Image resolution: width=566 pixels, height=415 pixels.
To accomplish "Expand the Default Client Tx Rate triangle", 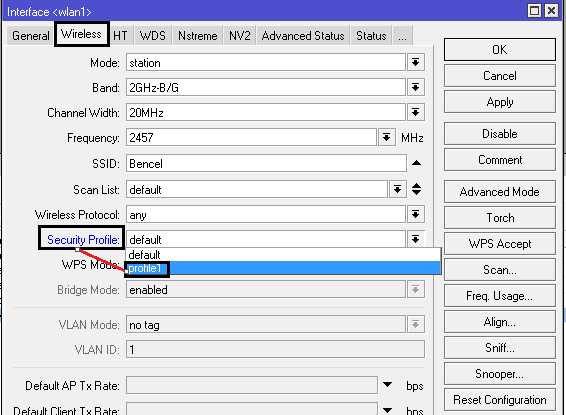I will pyautogui.click(x=387, y=410).
